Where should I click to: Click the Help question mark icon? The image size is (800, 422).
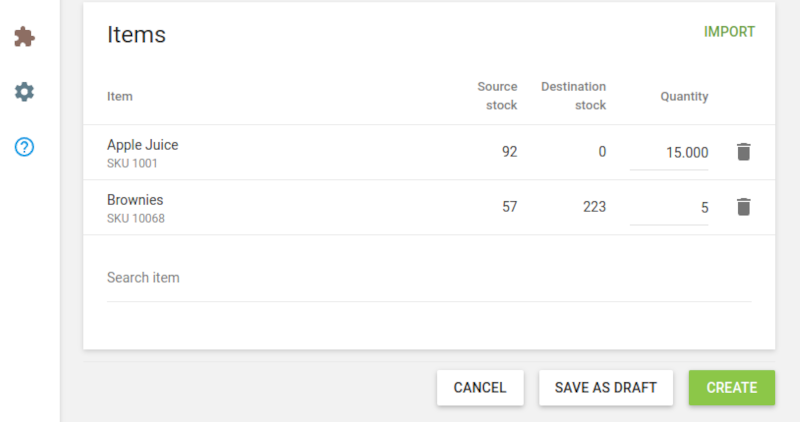(24, 147)
